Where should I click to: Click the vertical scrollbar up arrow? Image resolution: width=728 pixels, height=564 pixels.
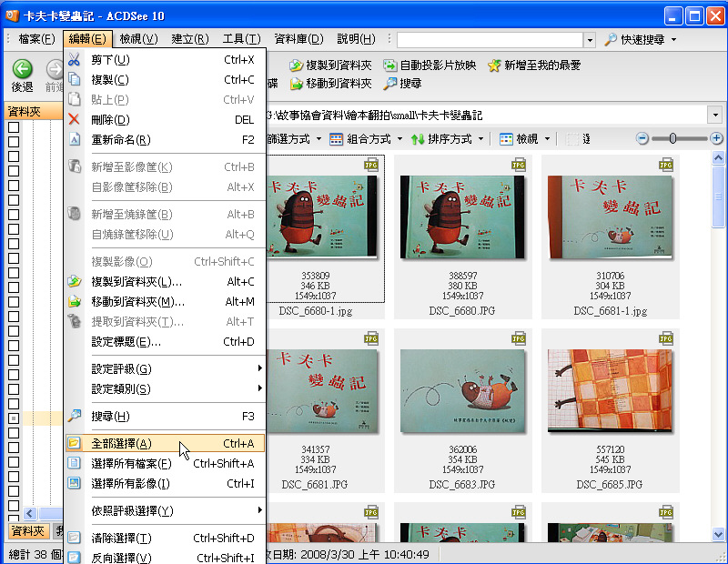point(718,157)
